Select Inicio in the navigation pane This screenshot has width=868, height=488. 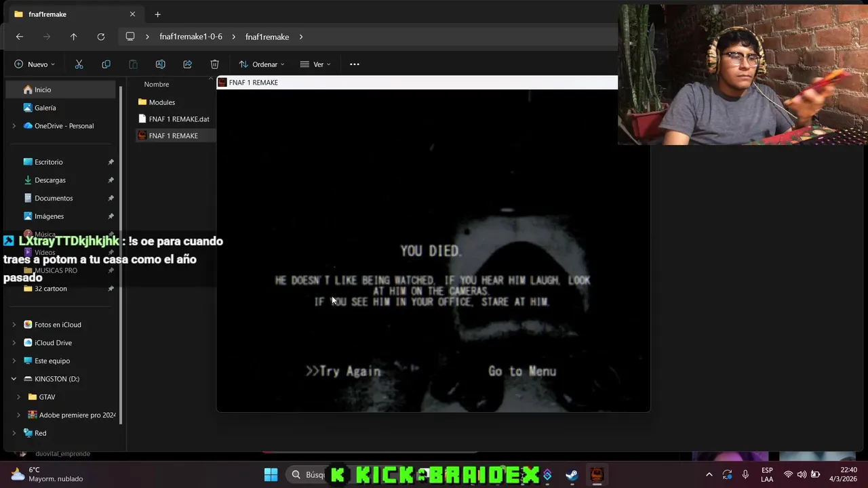(x=60, y=89)
